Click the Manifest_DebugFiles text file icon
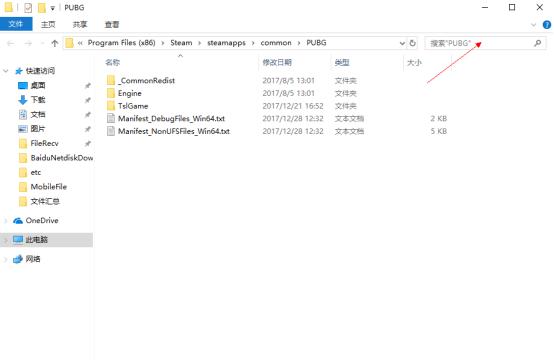 (111, 119)
